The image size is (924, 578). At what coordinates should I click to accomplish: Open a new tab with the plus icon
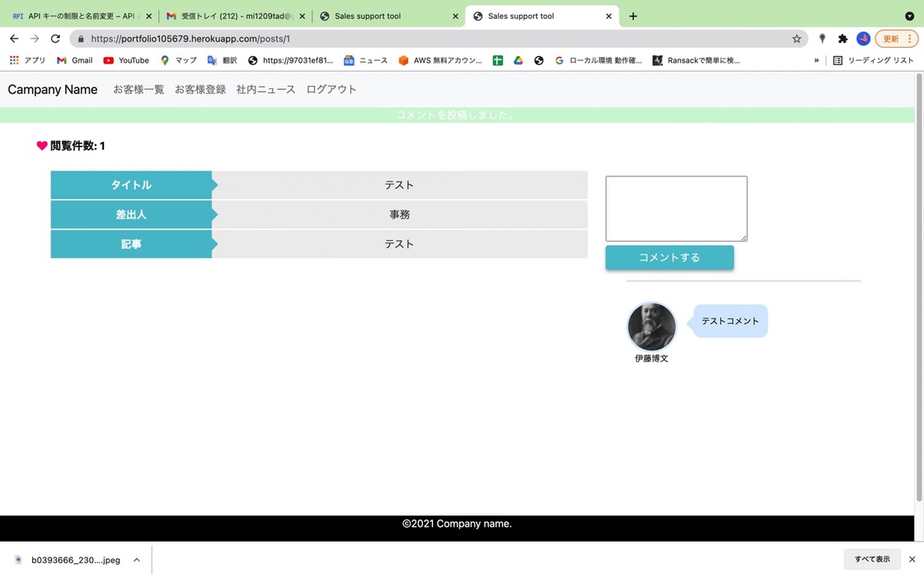tap(633, 16)
